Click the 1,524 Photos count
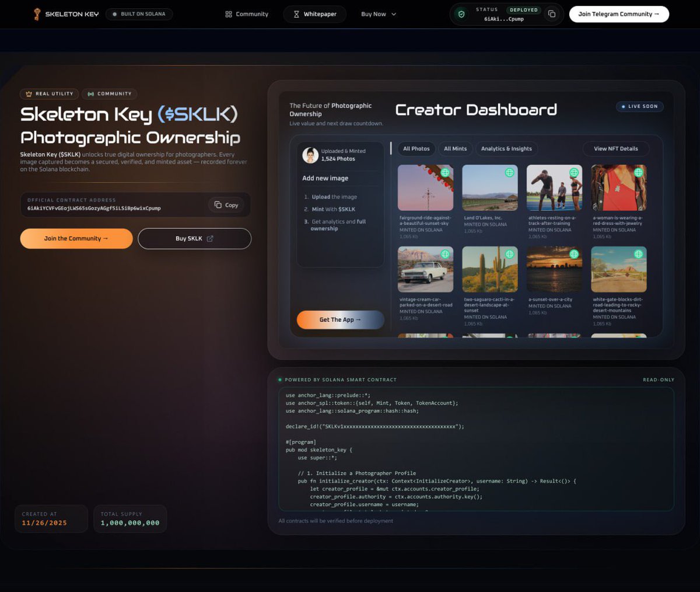 (x=338, y=159)
